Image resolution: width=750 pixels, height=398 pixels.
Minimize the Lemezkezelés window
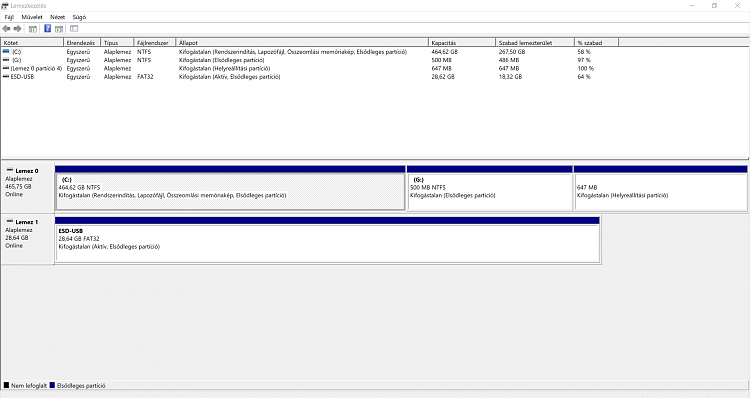pyautogui.click(x=692, y=6)
